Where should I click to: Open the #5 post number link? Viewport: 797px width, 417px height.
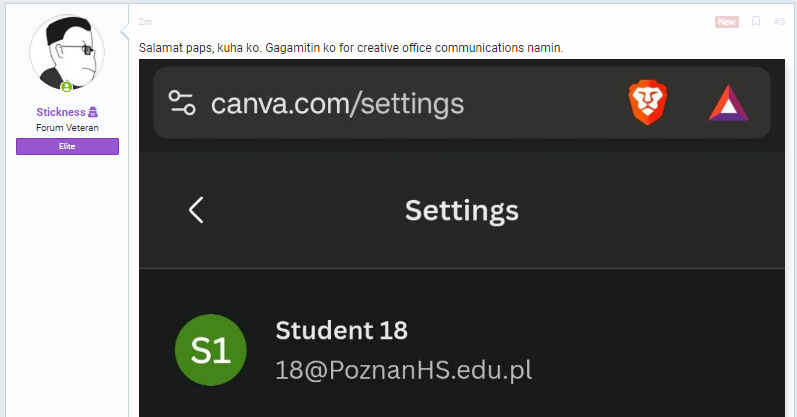pyautogui.click(x=779, y=21)
